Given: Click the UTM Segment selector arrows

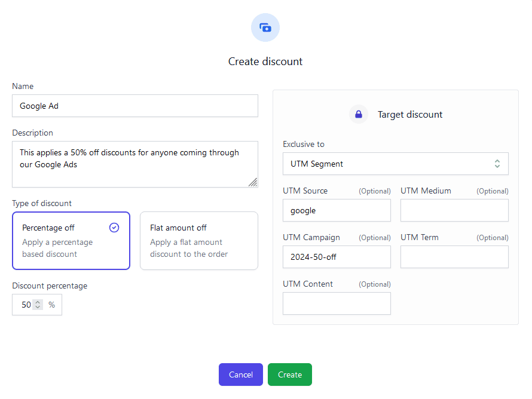Looking at the screenshot, I should coord(497,164).
